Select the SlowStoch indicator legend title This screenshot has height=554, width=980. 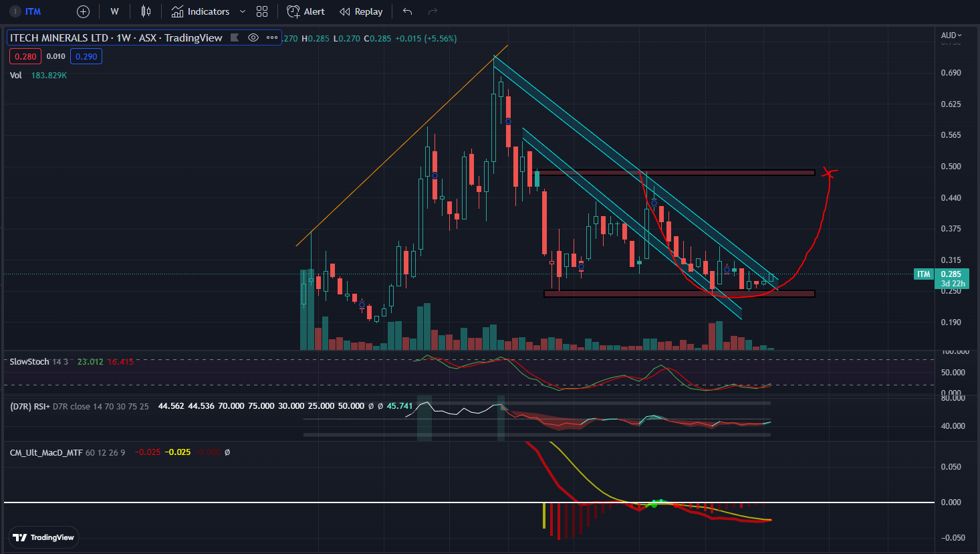click(29, 361)
